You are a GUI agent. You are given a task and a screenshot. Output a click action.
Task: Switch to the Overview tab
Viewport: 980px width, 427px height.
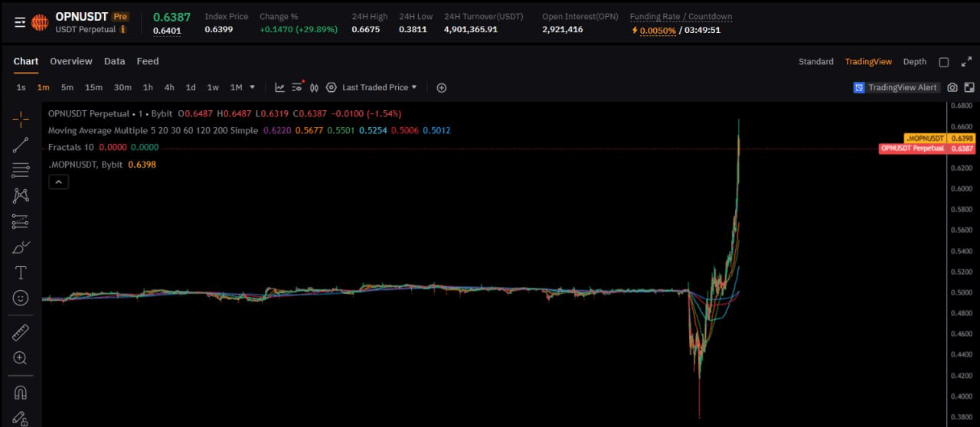click(x=70, y=61)
